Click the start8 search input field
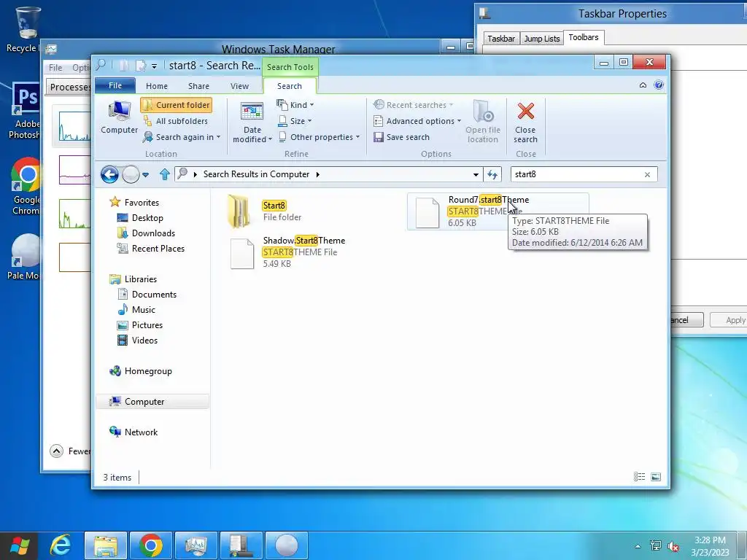The image size is (747, 560). tap(576, 174)
